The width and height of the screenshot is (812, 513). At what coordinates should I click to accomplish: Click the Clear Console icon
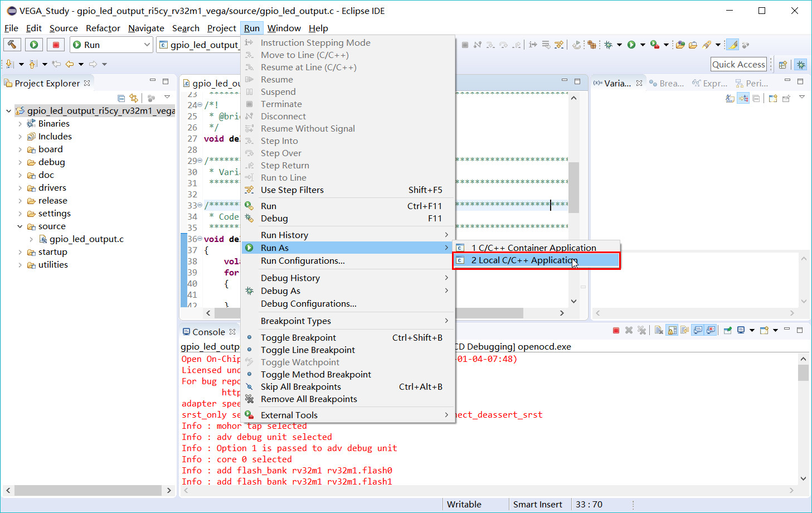(x=659, y=330)
